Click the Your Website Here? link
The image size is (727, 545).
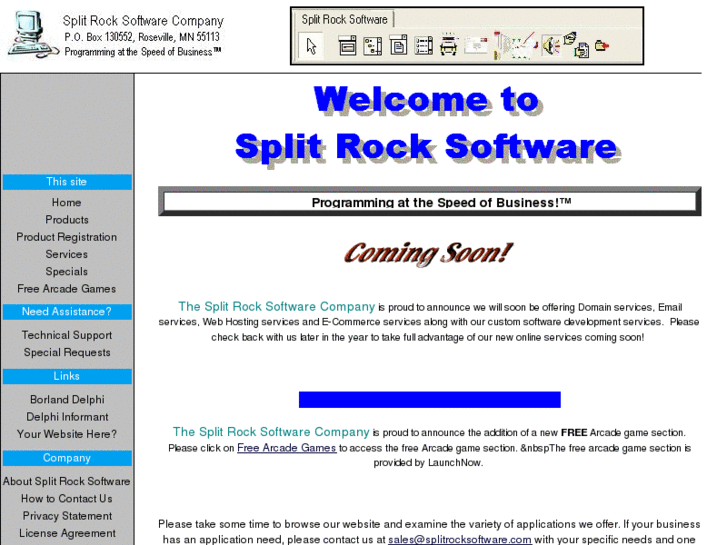(67, 434)
